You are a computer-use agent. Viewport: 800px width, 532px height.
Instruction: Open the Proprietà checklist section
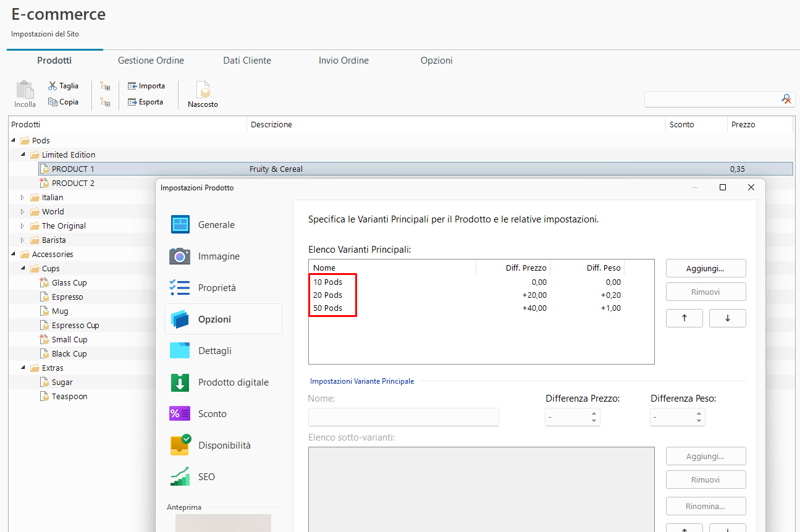tap(224, 288)
